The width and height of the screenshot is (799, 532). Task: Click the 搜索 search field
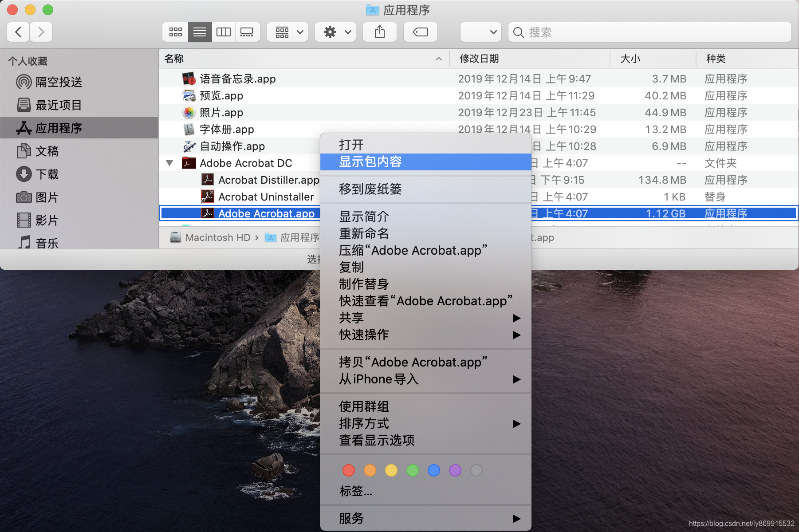tap(649, 32)
